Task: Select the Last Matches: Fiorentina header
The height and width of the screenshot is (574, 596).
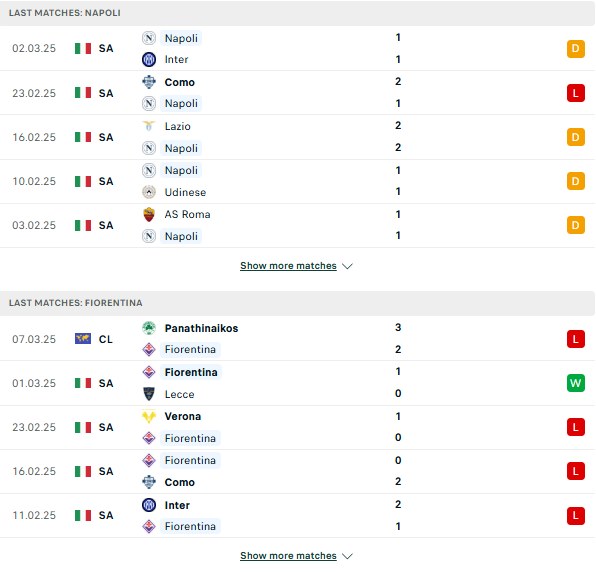Action: 297,303
